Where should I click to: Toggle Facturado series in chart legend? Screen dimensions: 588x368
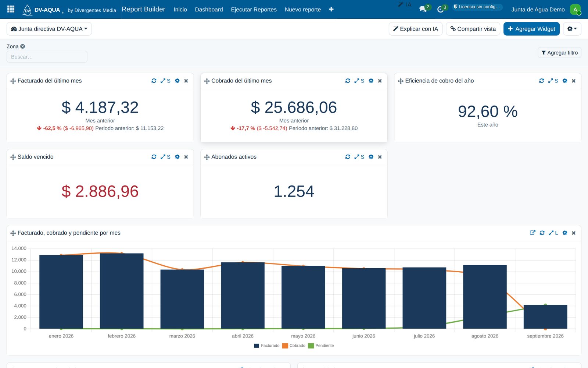pyautogui.click(x=267, y=346)
